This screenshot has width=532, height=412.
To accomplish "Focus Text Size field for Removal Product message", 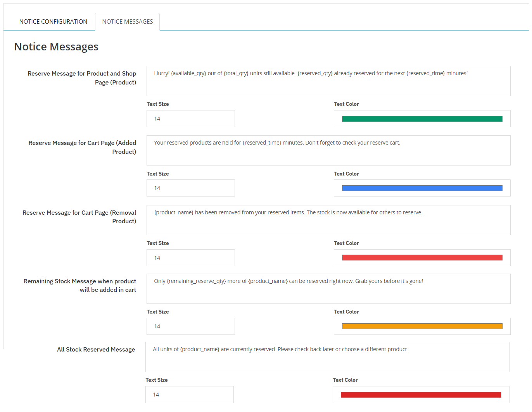I will click(190, 258).
